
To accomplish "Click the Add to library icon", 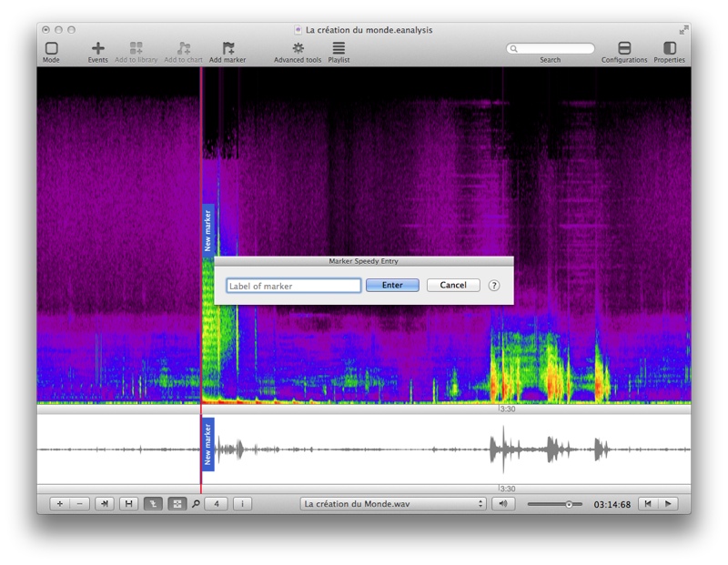I will [136, 48].
